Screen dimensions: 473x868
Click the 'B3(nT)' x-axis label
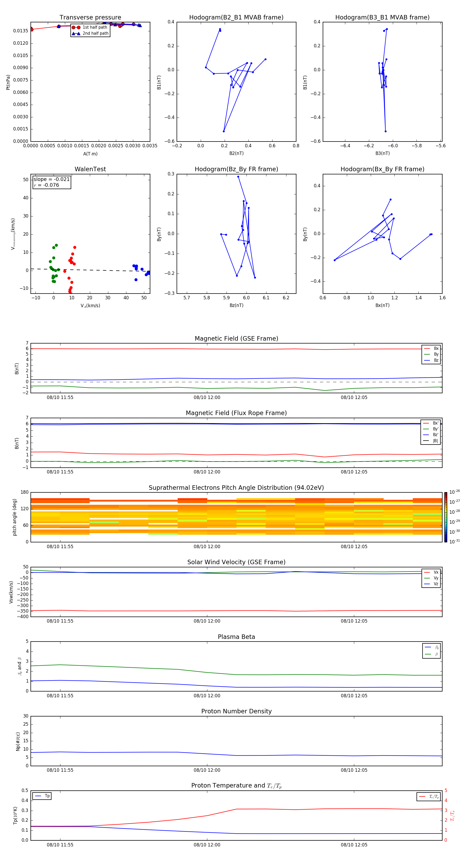pyautogui.click(x=382, y=153)
